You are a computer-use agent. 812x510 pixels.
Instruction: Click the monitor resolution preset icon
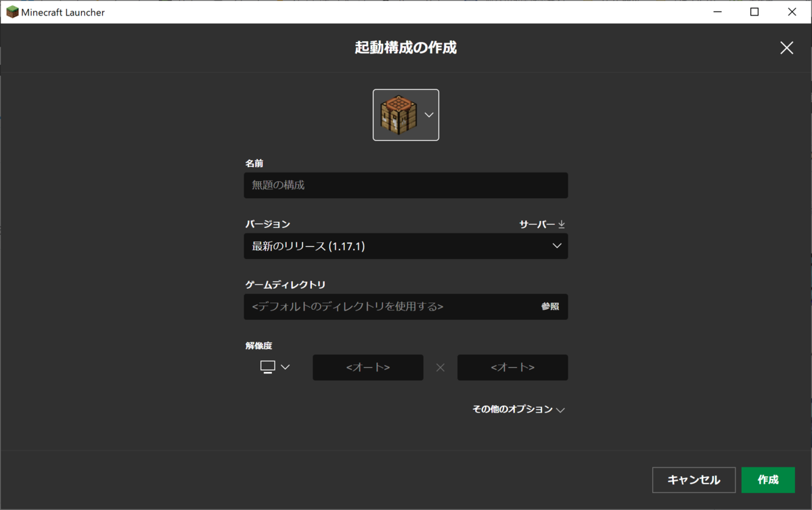point(268,367)
